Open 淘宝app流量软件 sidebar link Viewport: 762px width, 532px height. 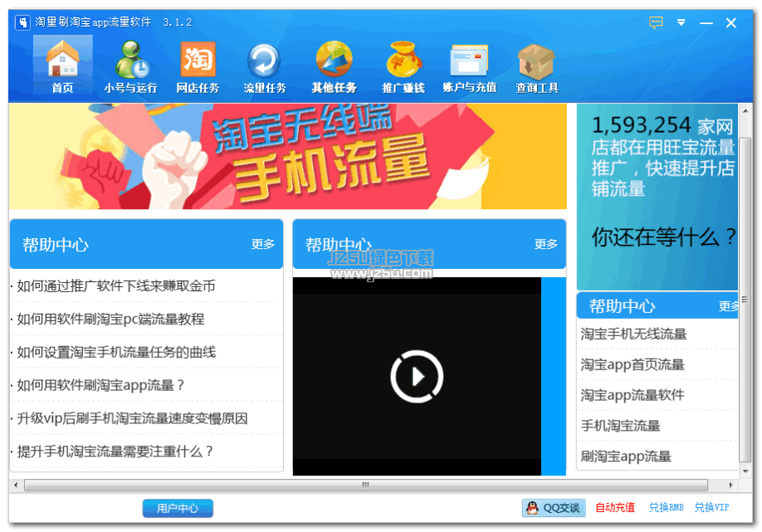[633, 395]
